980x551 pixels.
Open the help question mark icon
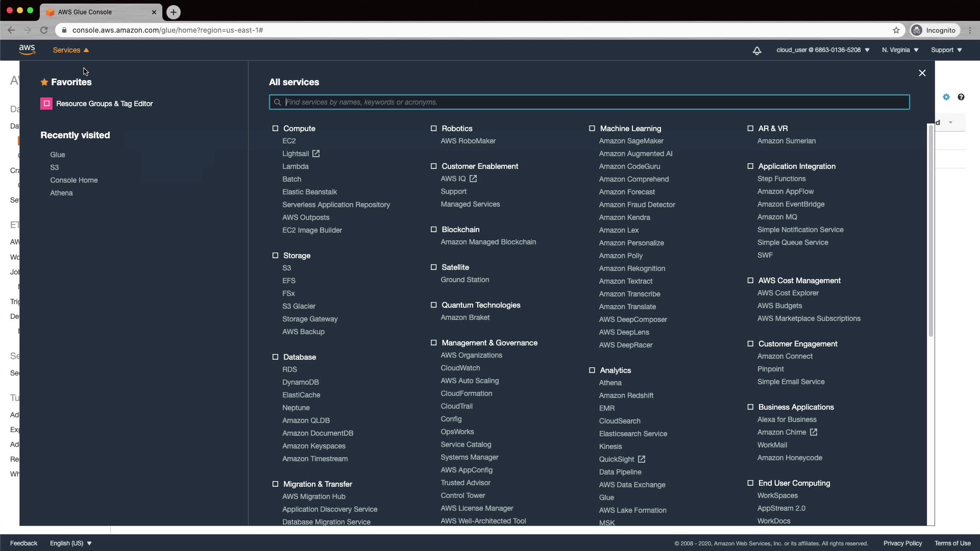click(961, 97)
